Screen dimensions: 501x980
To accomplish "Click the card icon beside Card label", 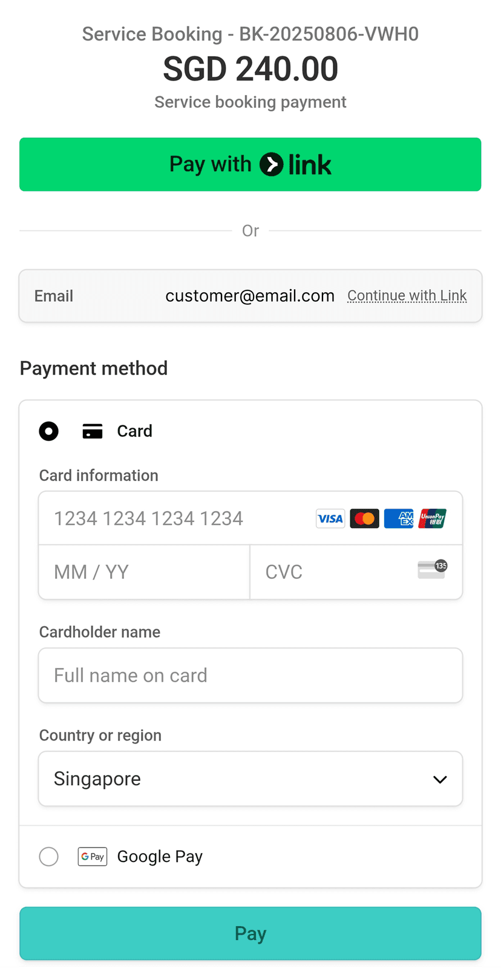I will point(92,431).
